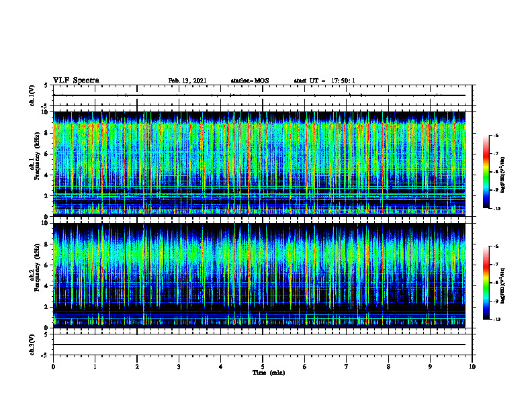The height and width of the screenshot is (411, 532).
Task: Click the "station=MOS" header label
Action: 250,81
